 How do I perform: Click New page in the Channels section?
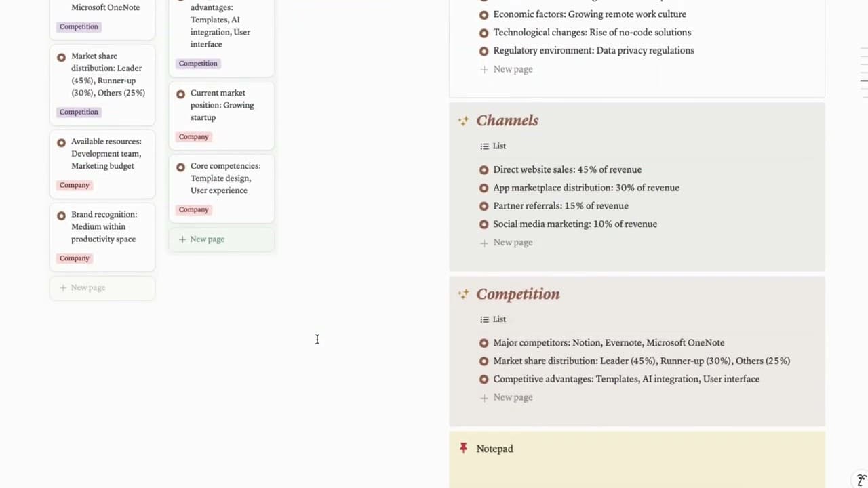coord(506,242)
